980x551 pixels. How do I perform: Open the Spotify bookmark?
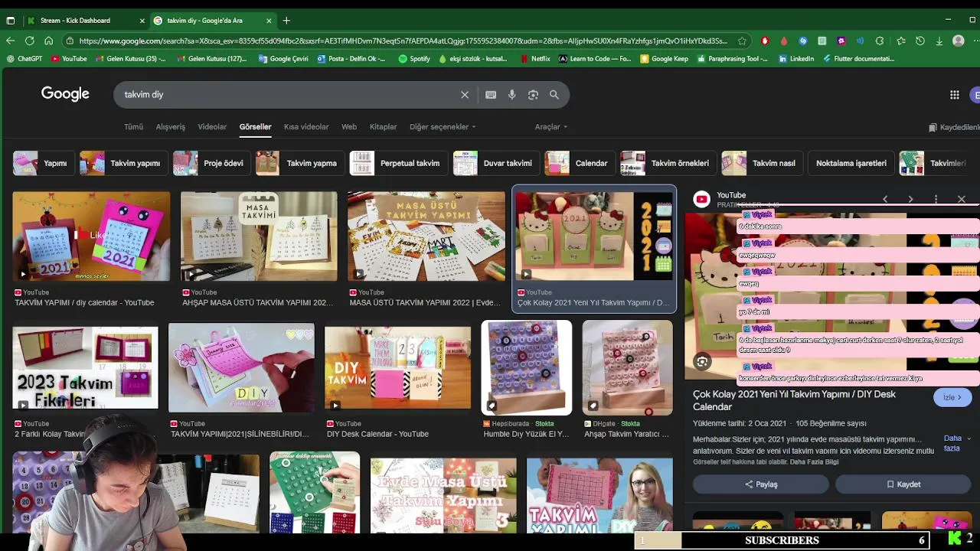point(414,59)
